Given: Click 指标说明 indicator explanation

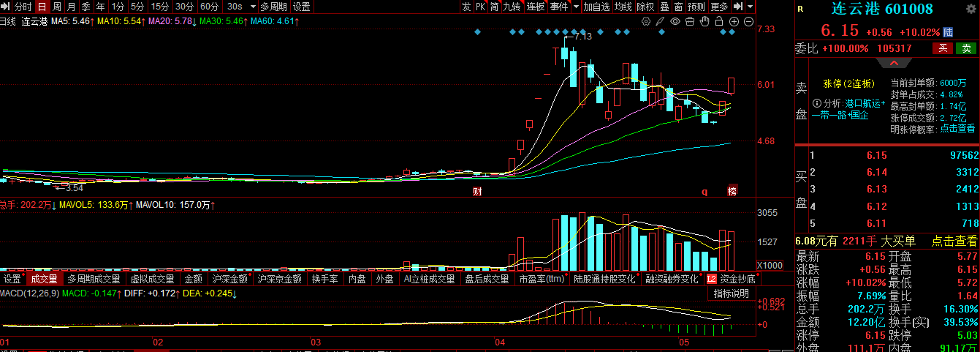Looking at the screenshot, I should point(732,293).
